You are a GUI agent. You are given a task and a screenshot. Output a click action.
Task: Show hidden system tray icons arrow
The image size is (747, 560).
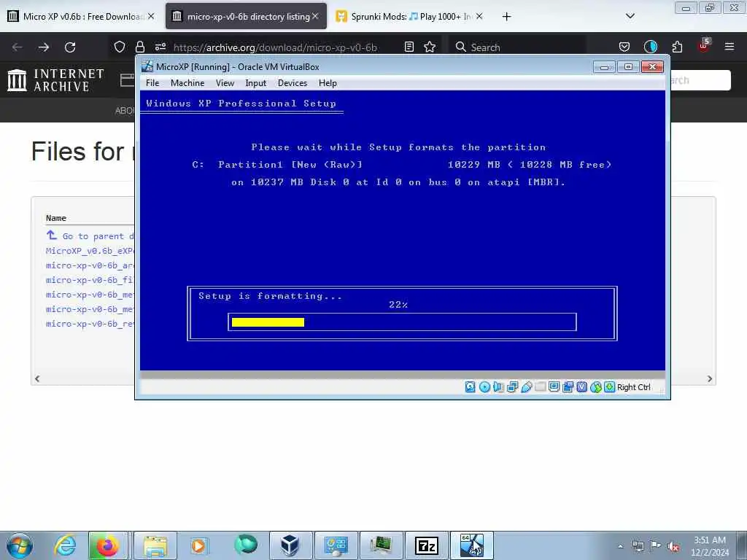(x=620, y=546)
